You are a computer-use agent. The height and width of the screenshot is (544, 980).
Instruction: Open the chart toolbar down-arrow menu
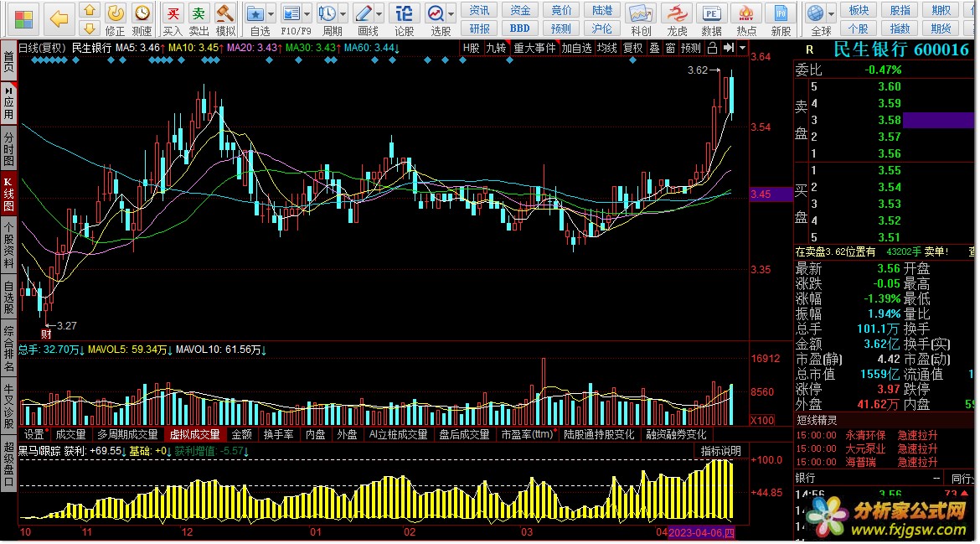[742, 48]
